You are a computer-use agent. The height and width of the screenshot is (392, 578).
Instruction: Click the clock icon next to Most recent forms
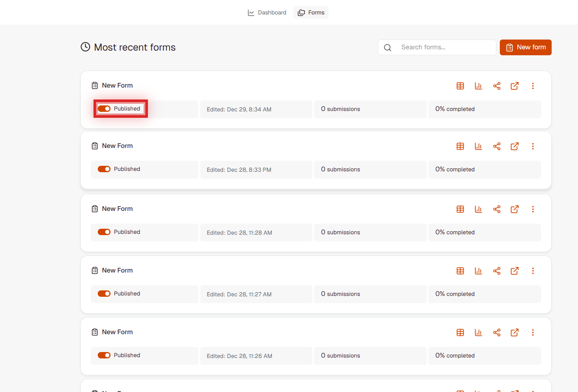pyautogui.click(x=85, y=47)
